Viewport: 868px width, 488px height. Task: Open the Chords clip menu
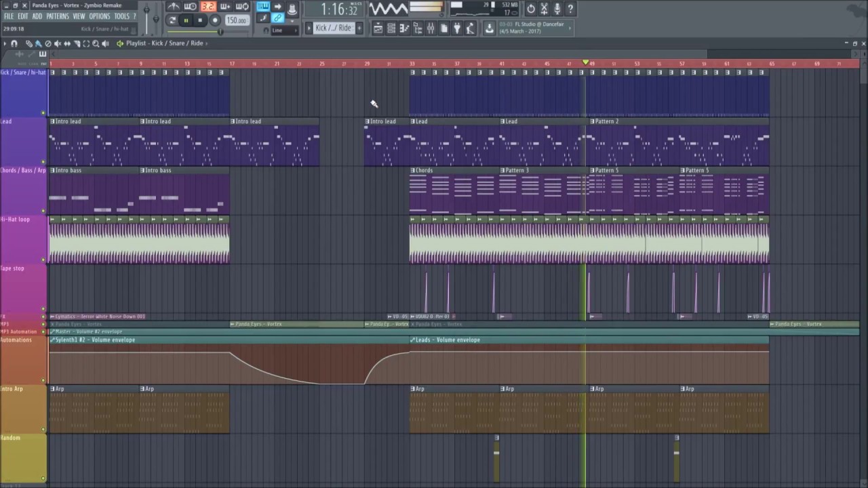pos(413,170)
